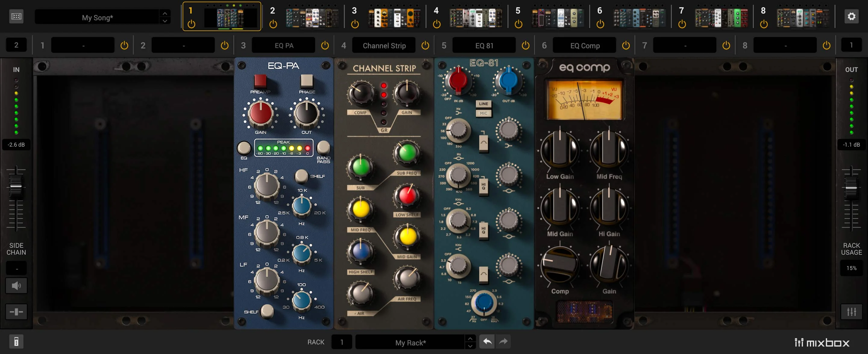The height and width of the screenshot is (354, 868).
Task: Click the redo arrow beside the rack name
Action: (503, 341)
